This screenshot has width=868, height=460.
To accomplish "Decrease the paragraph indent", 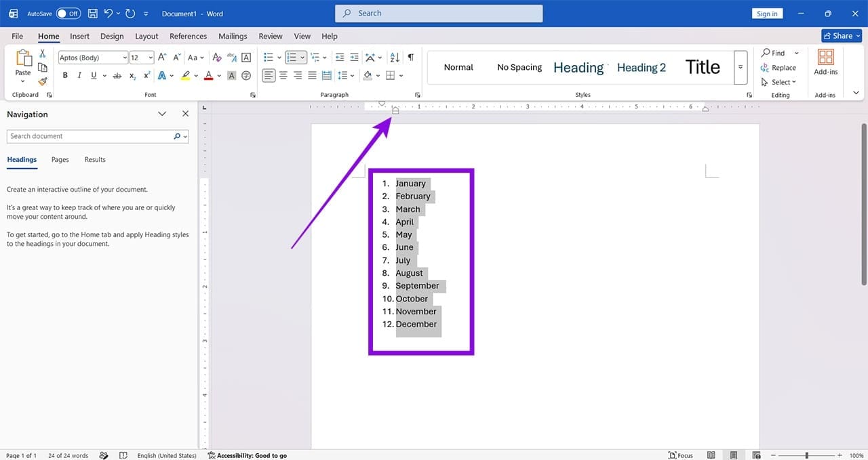I will click(x=340, y=58).
